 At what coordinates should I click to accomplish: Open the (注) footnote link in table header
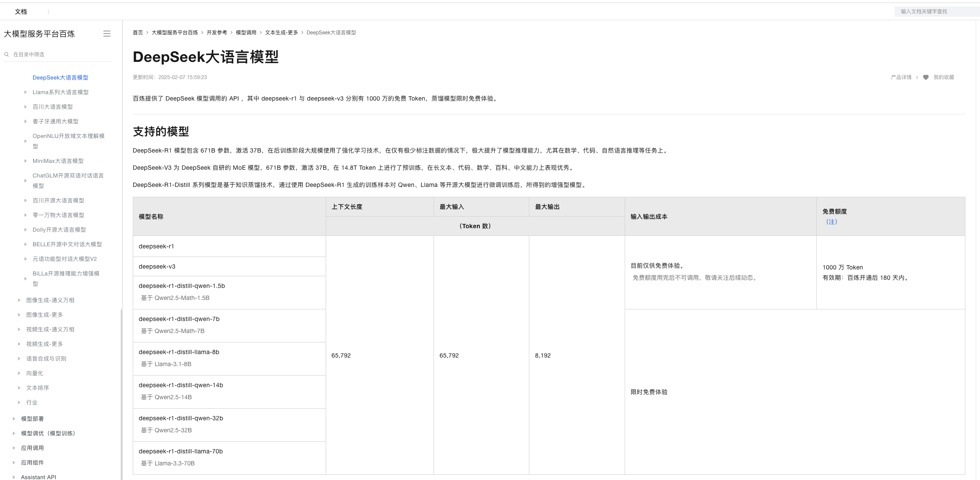[831, 222]
